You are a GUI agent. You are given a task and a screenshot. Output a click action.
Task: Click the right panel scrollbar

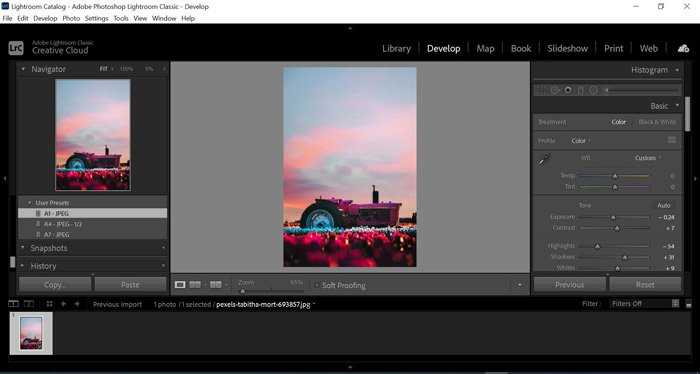pyautogui.click(x=688, y=114)
